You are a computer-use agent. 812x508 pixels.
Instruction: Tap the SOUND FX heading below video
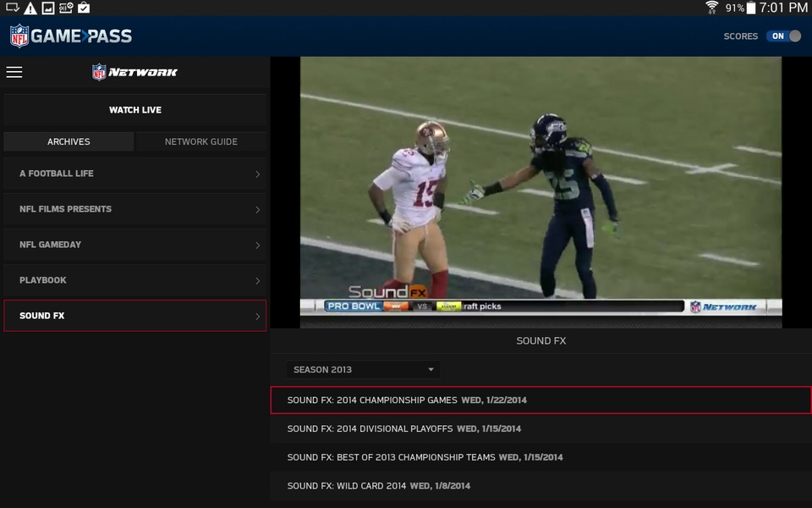point(541,340)
